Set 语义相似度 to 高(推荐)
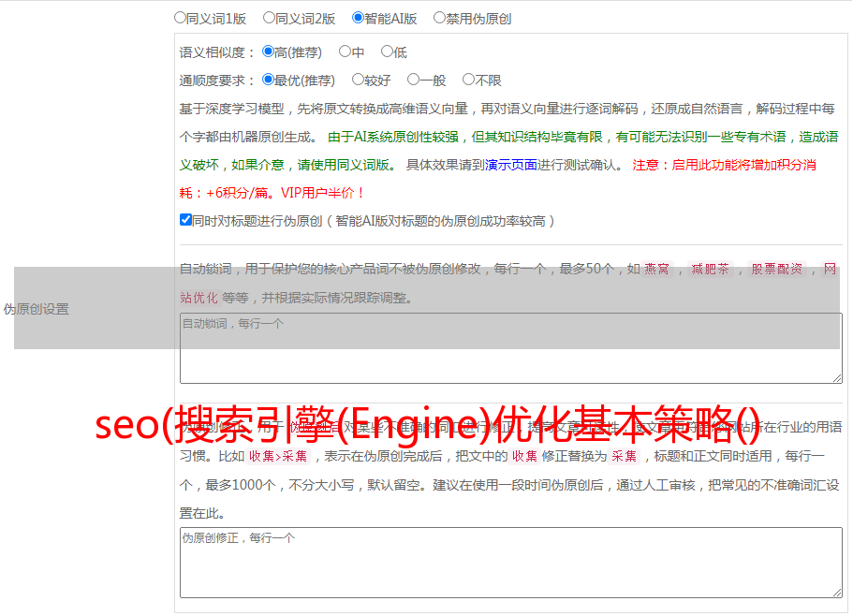The width and height of the screenshot is (853, 616). coord(268,52)
